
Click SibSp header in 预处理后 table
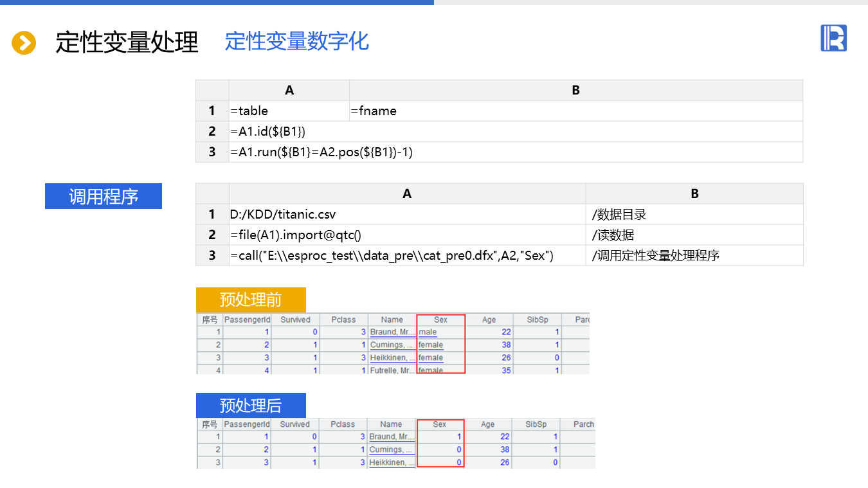(536, 424)
